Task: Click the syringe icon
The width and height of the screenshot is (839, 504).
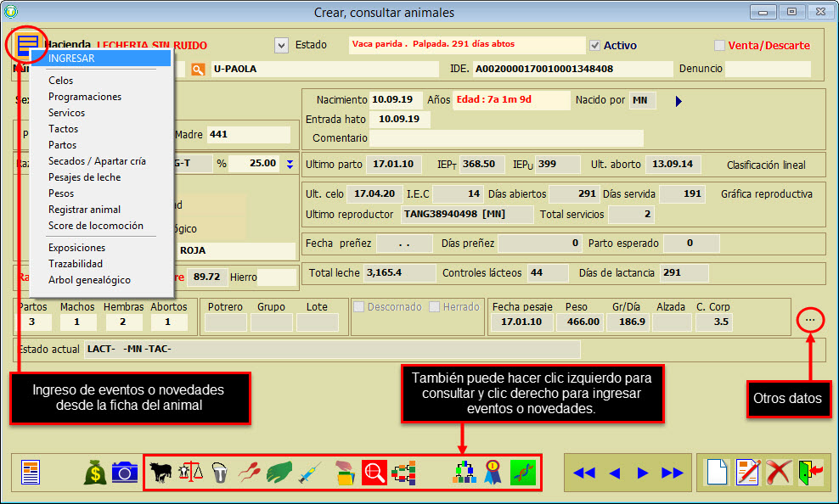Action: click(x=310, y=472)
